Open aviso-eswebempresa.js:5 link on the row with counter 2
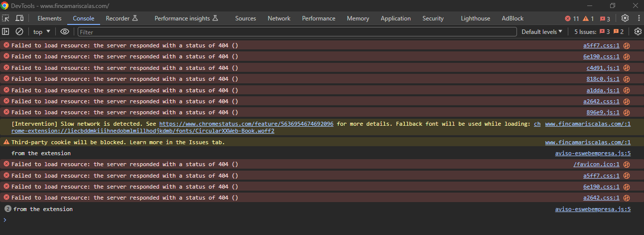The width and height of the screenshot is (644, 235). click(x=593, y=209)
